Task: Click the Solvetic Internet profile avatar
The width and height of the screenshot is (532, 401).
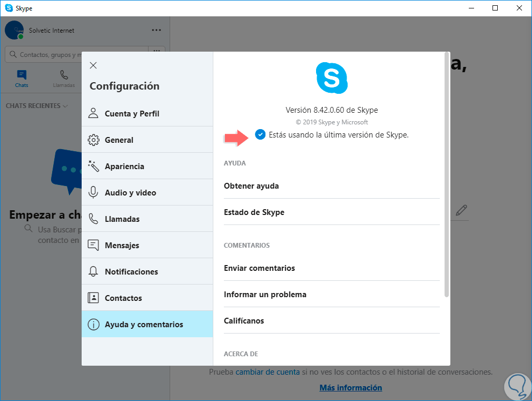Action: [14, 30]
